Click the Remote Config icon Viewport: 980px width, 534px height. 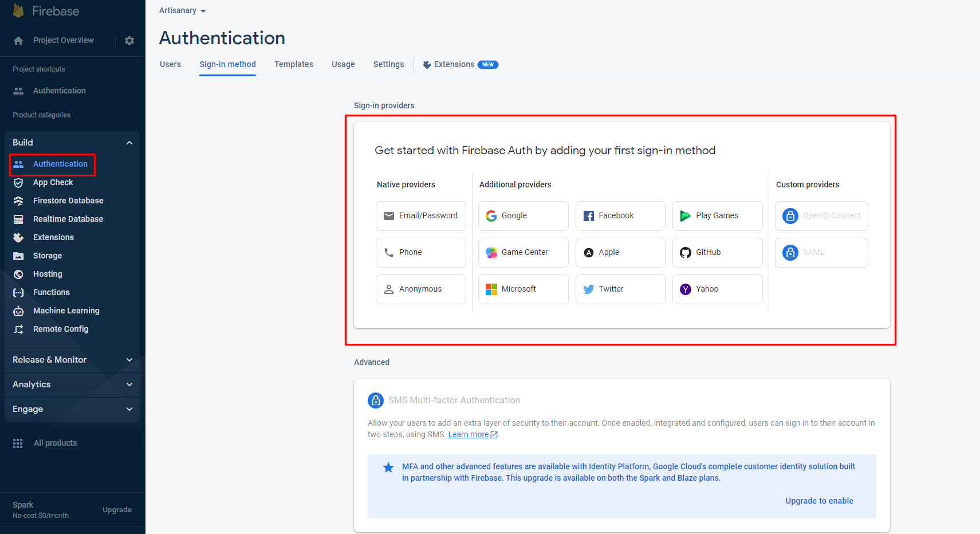coord(18,329)
